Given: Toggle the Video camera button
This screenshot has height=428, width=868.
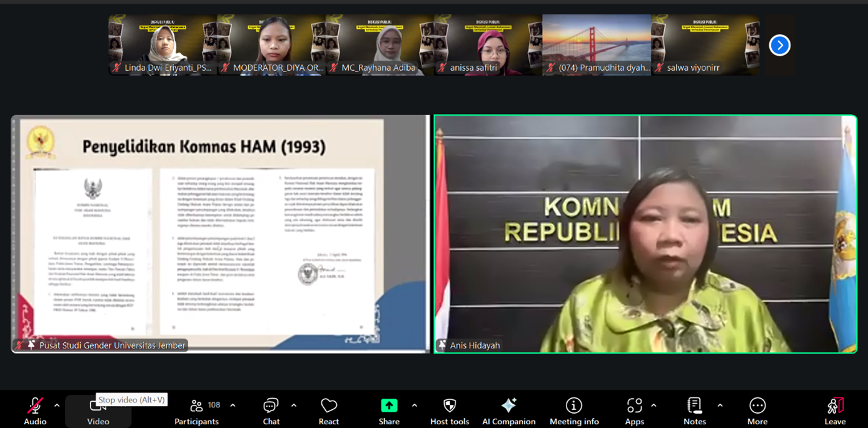Looking at the screenshot, I should 98,411.
